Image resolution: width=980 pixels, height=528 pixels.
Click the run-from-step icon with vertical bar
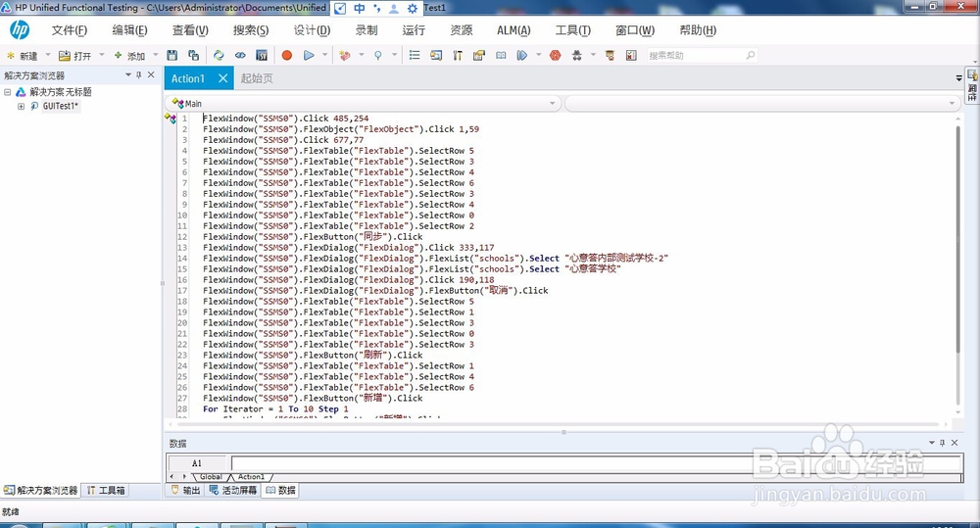(x=522, y=56)
